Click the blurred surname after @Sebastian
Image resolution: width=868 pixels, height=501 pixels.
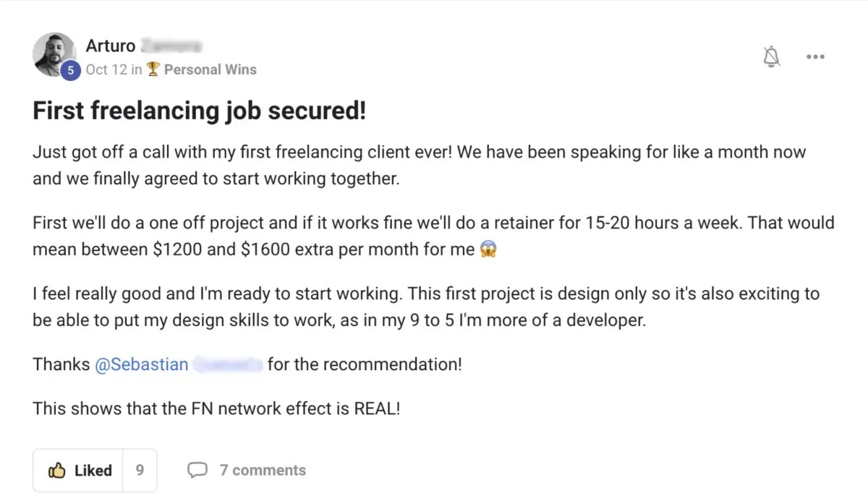click(227, 364)
